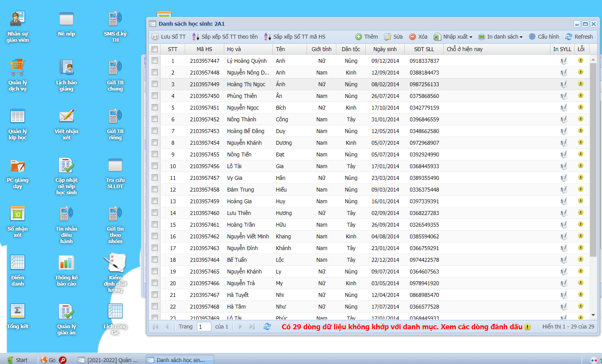Click the grid refresh icon in pagination bar

coord(267,327)
